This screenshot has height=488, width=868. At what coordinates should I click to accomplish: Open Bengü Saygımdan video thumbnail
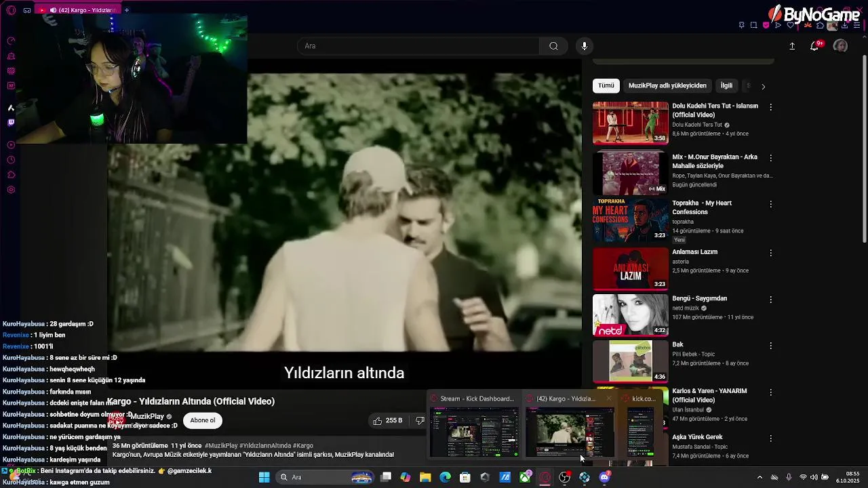pyautogui.click(x=631, y=314)
